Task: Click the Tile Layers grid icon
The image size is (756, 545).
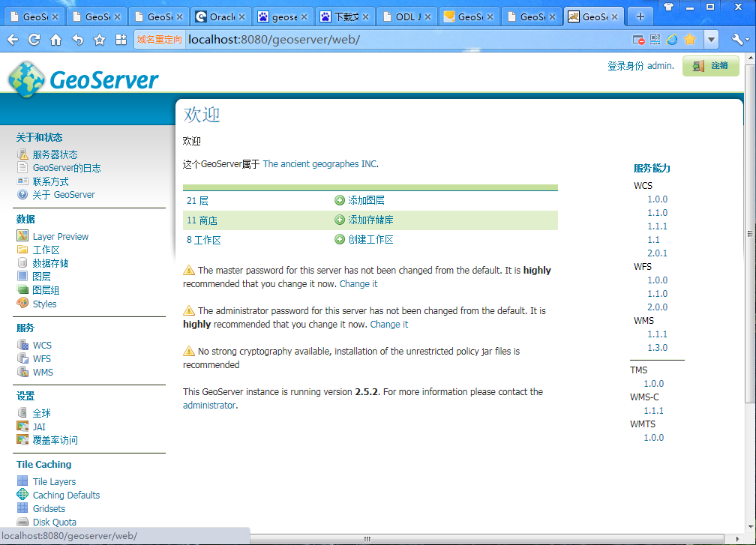Action: (x=22, y=481)
